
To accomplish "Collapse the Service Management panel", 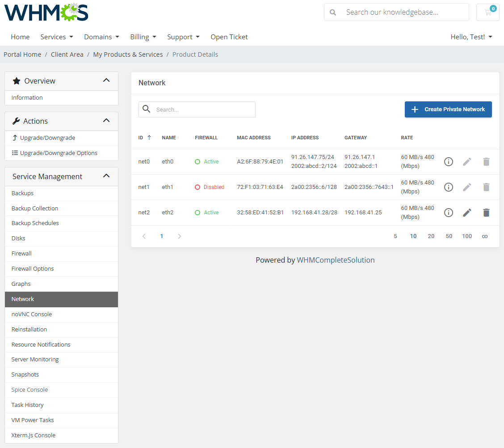I will pos(106,176).
